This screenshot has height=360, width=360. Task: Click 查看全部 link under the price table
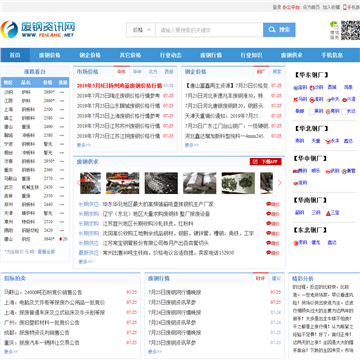pos(46,252)
